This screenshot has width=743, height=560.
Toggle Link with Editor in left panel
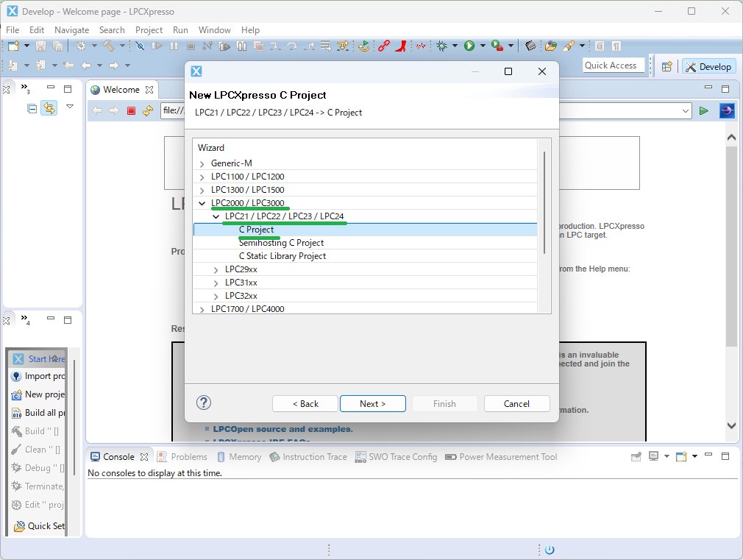pyautogui.click(x=49, y=108)
